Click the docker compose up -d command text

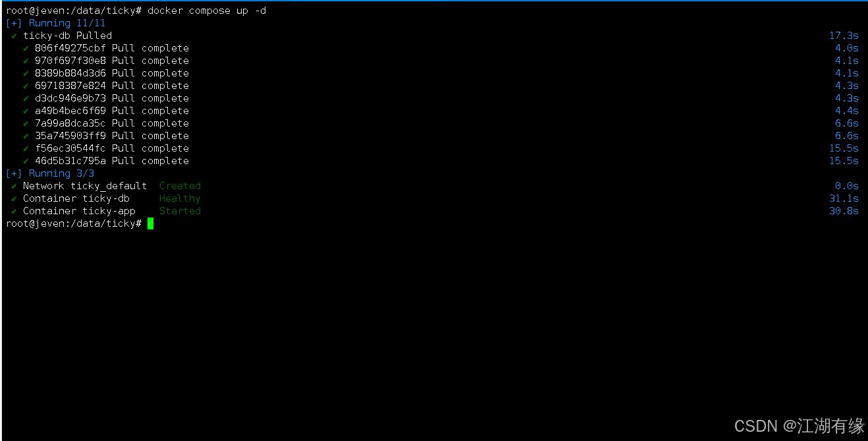pos(207,11)
